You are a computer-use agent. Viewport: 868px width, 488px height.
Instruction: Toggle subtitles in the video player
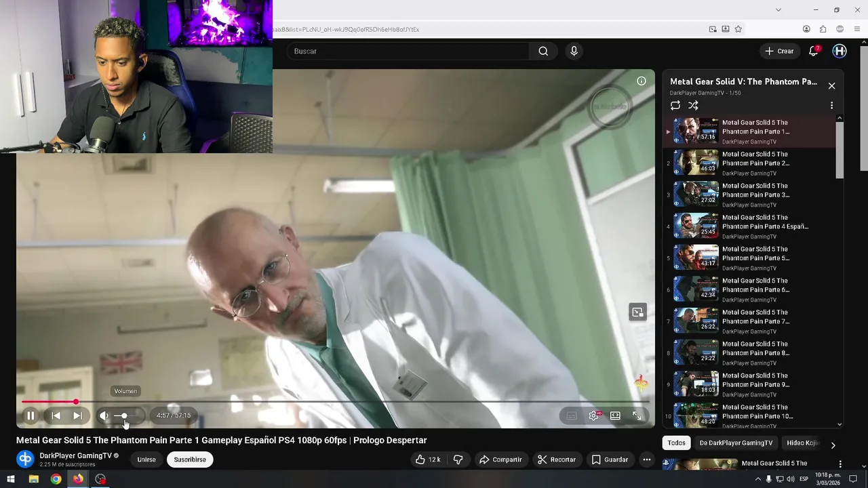pos(572,415)
